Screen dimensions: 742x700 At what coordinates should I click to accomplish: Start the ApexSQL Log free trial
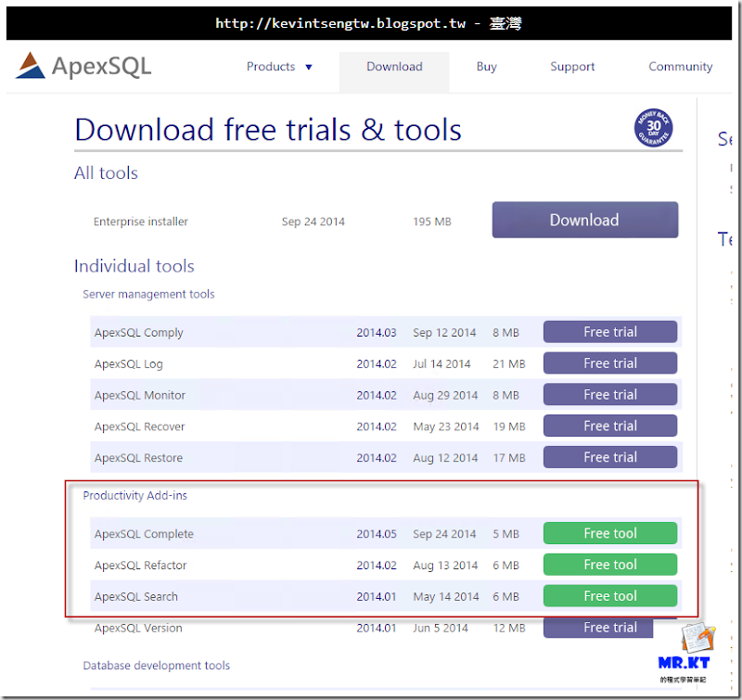pos(609,363)
